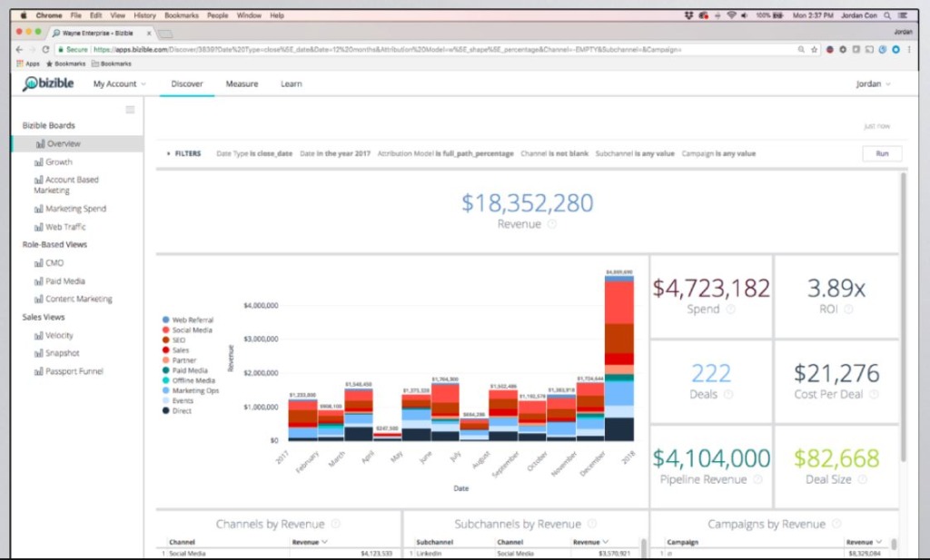This screenshot has width=930, height=560.
Task: Toggle Sales series in the chart legend
Action: [x=175, y=350]
